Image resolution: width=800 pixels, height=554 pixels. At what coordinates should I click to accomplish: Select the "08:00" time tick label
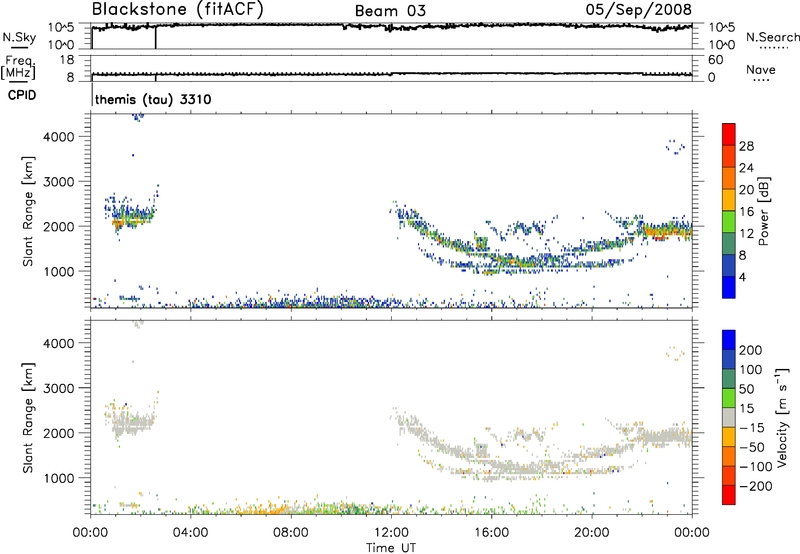(290, 533)
